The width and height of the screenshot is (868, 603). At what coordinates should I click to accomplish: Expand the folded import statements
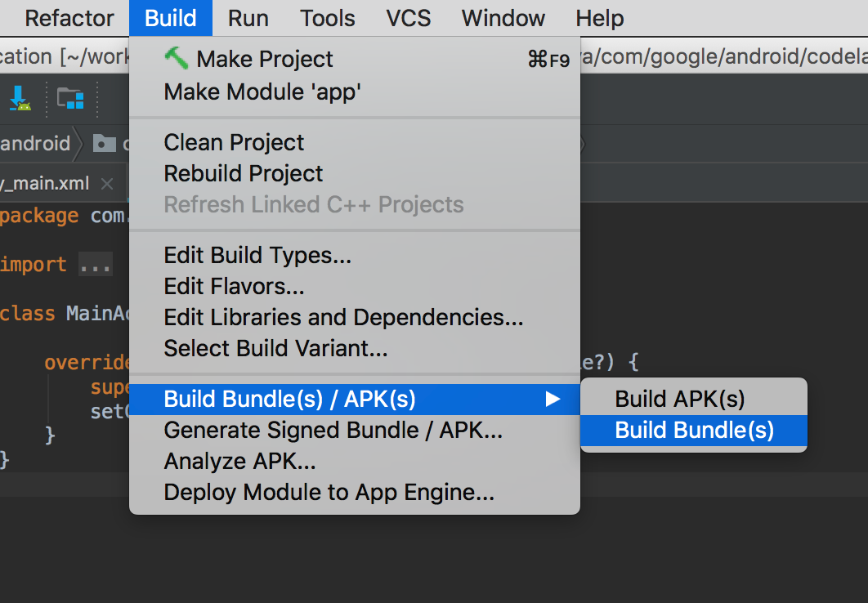tap(95, 265)
